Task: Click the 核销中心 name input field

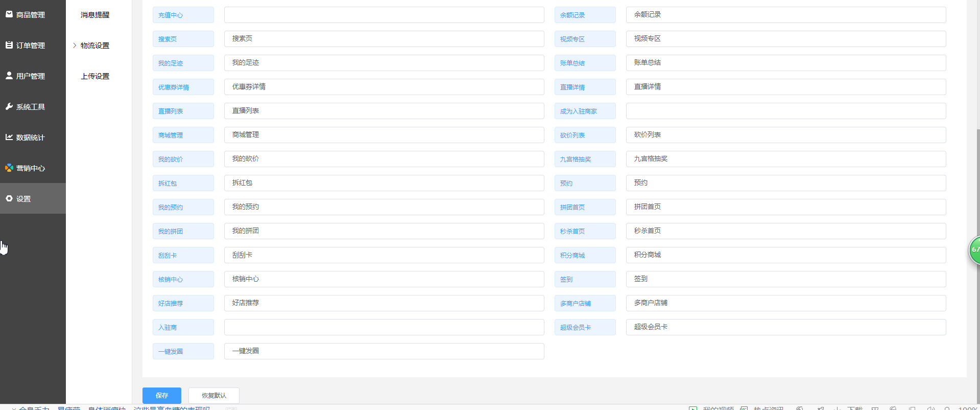Action: (384, 279)
